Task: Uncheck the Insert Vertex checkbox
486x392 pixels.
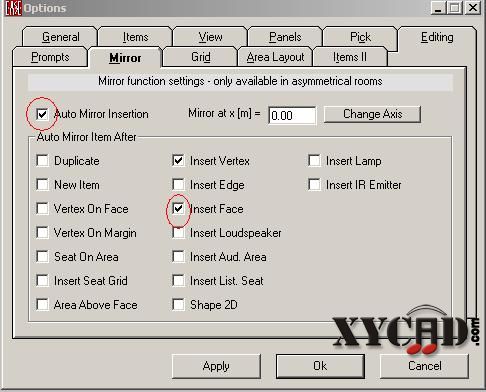Action: pos(178,161)
